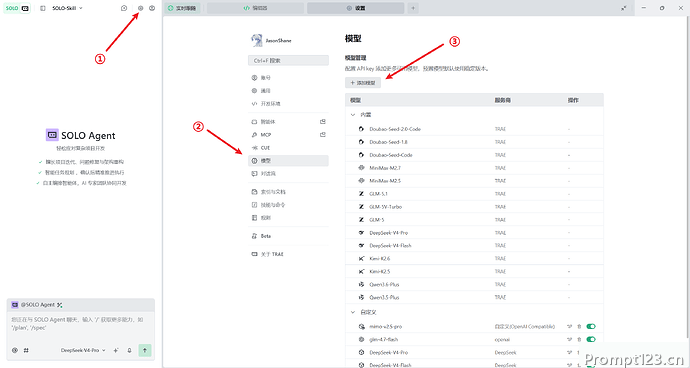The width and height of the screenshot is (690, 368).
Task: Open the 索引与文档 settings section
Action: tap(288, 192)
